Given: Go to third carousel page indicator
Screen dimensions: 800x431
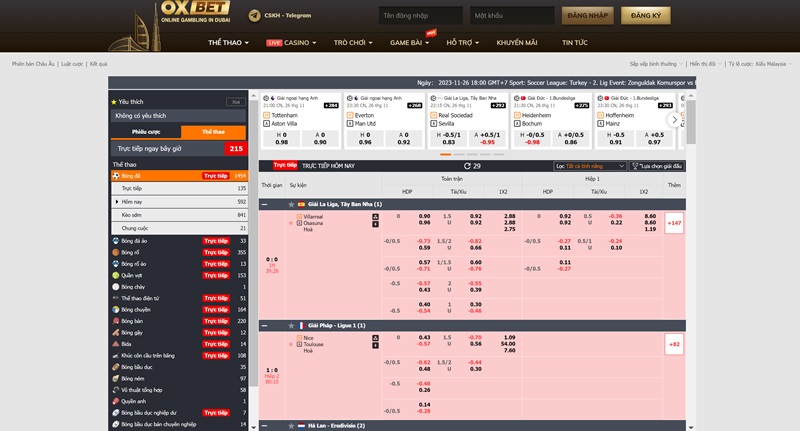Looking at the screenshot, I should pos(472,155).
